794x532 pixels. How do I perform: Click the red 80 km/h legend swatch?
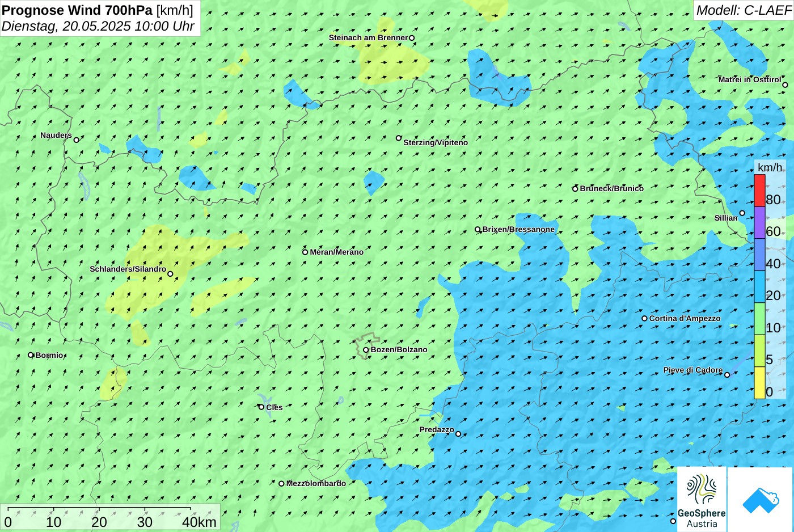coord(759,191)
